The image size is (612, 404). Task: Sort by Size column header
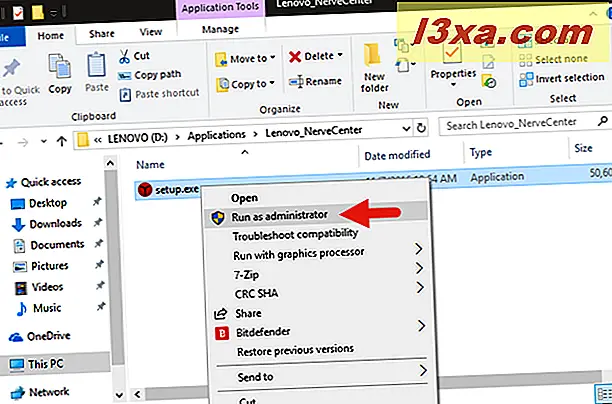[583, 148]
